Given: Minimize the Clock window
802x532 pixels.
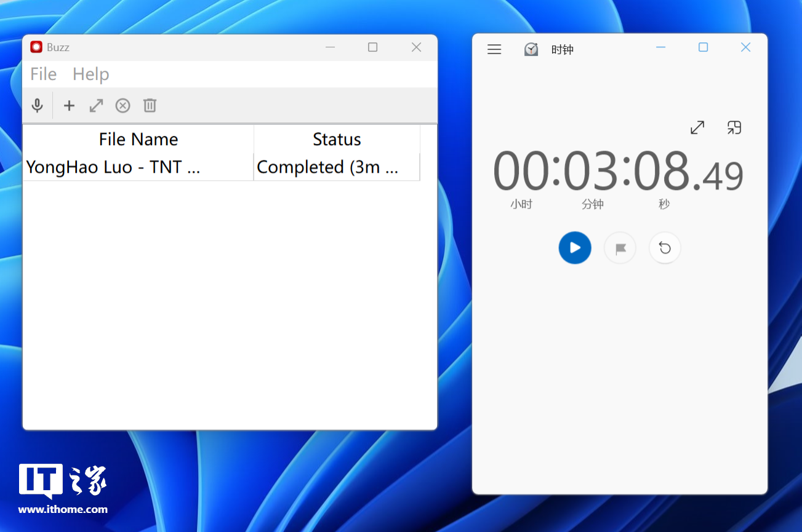Looking at the screenshot, I should tap(661, 47).
